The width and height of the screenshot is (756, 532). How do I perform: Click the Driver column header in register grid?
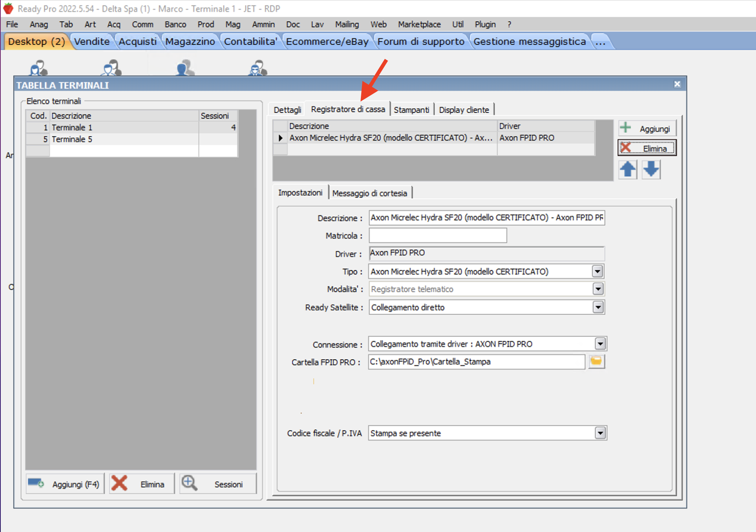(545, 126)
